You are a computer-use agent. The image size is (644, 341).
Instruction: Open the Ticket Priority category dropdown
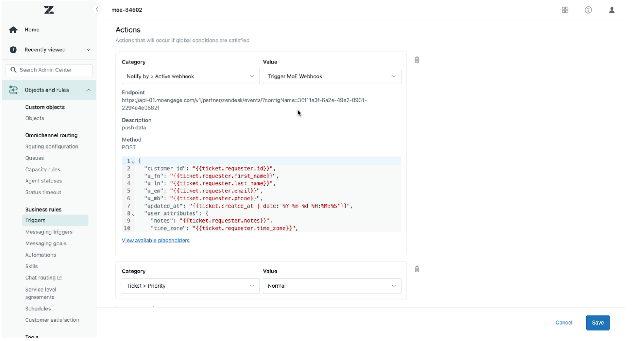[x=190, y=286]
